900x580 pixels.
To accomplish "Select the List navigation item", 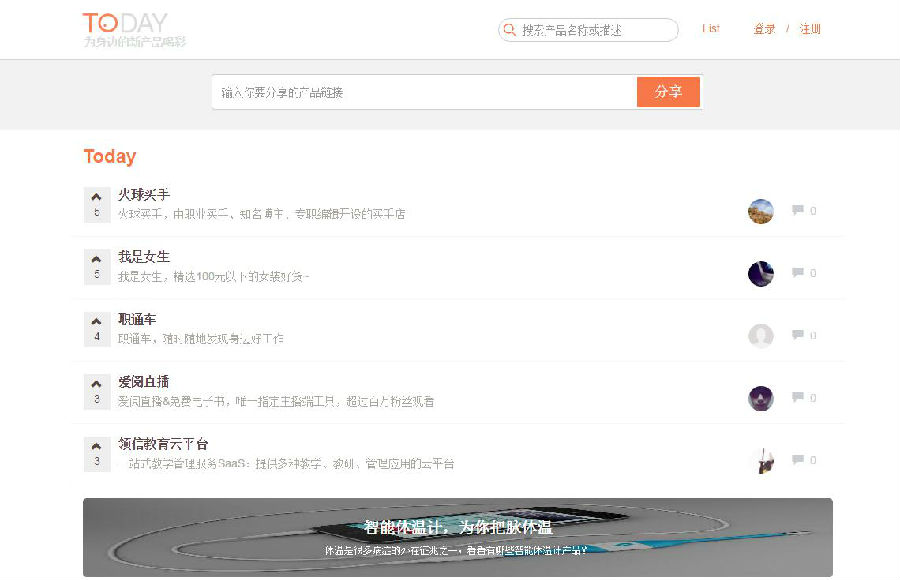I will point(711,29).
